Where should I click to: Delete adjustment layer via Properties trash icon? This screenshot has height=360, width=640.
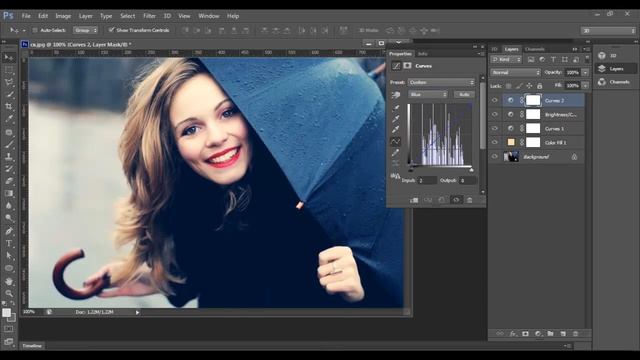coord(469,200)
